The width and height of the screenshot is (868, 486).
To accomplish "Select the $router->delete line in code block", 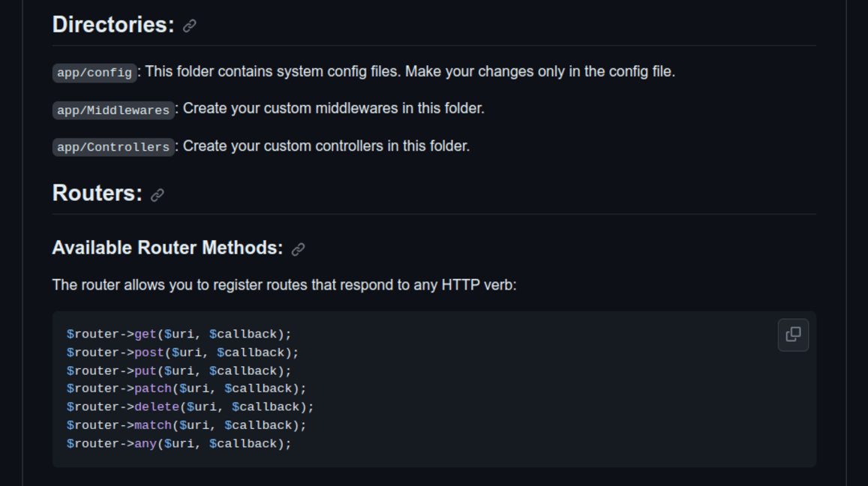I will [x=190, y=406].
